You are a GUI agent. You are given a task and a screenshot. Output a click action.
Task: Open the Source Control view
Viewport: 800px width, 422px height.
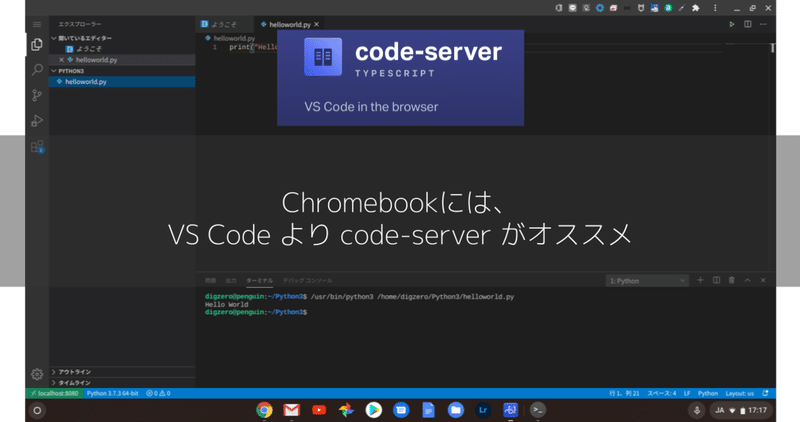click(x=37, y=95)
